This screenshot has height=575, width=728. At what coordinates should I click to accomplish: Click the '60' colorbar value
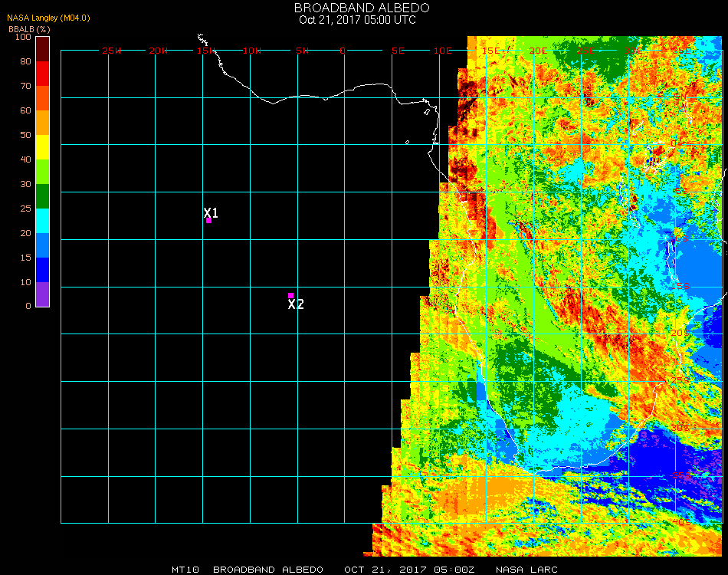coord(25,110)
